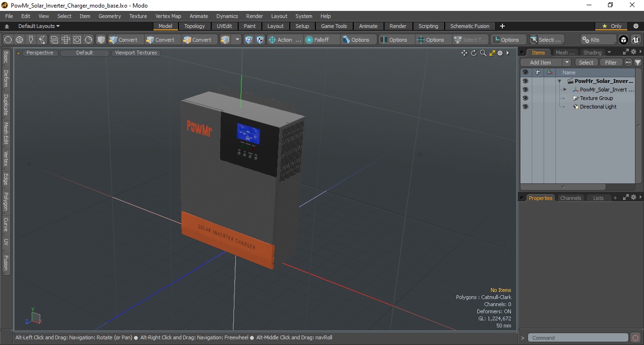The height and width of the screenshot is (345, 644).
Task: Open the Vertex Map menu
Action: pyautogui.click(x=168, y=16)
